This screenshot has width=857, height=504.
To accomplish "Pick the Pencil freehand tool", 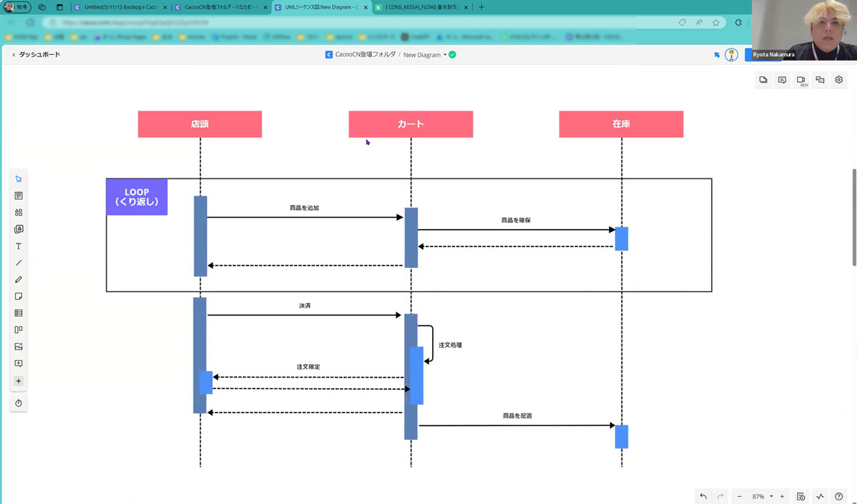I will pos(19,280).
